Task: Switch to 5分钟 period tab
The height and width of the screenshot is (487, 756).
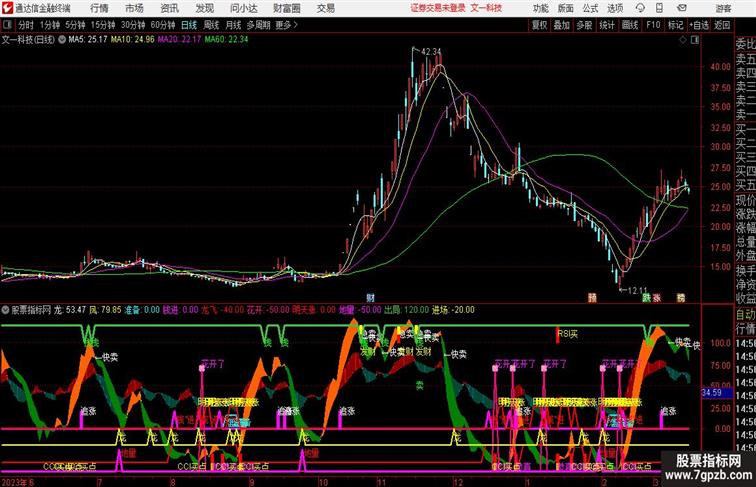Action: coord(75,25)
